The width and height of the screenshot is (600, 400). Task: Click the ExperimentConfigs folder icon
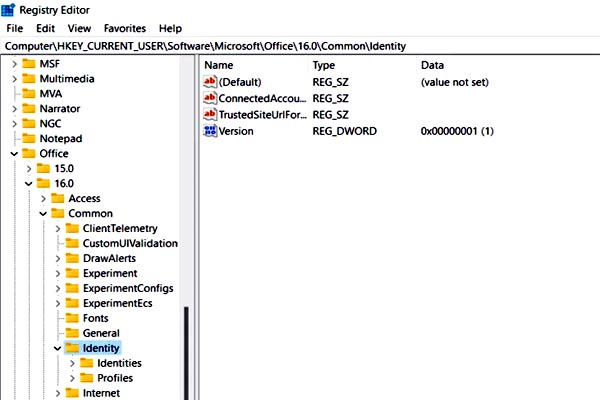click(72, 288)
